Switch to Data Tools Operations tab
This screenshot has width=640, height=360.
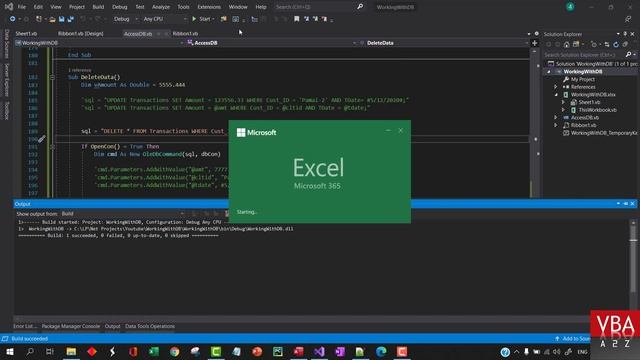(x=150, y=326)
